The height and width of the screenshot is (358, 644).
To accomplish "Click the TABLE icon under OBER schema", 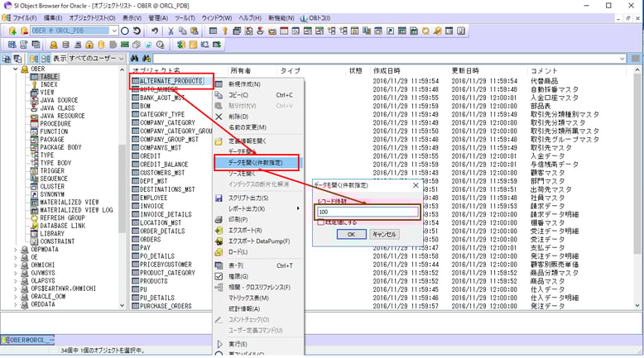I will (x=34, y=77).
